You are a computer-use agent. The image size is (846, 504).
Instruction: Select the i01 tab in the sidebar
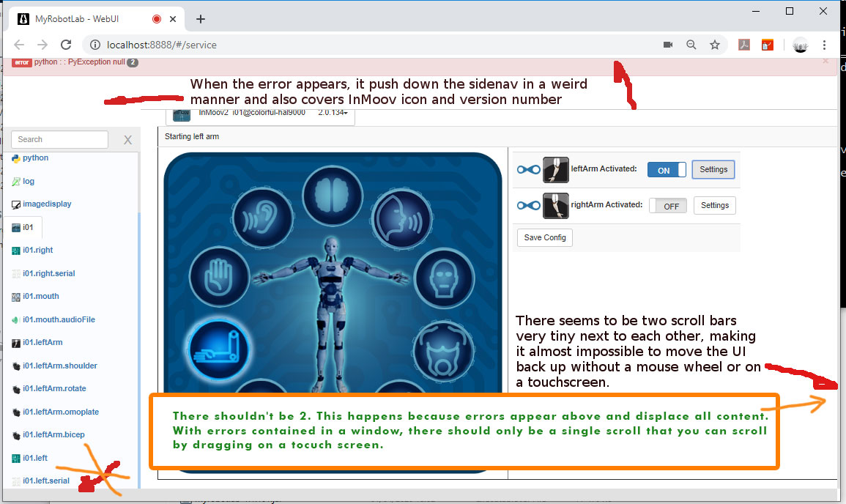23,228
